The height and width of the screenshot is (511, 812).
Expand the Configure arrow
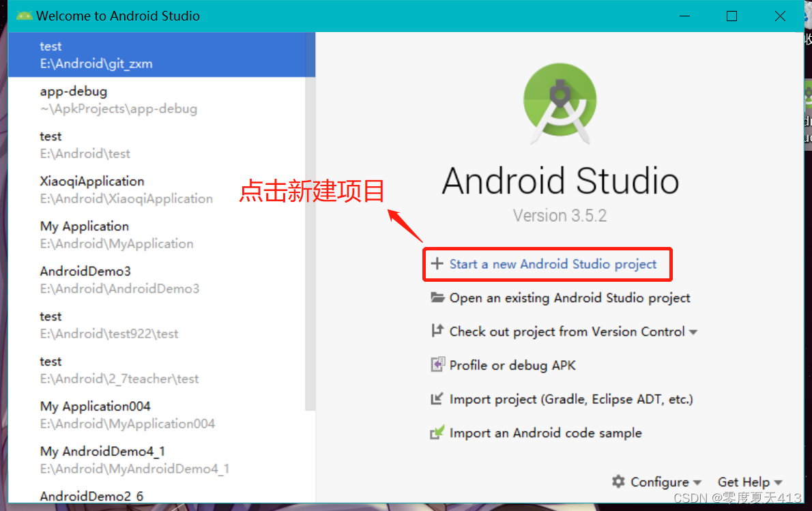[697, 482]
